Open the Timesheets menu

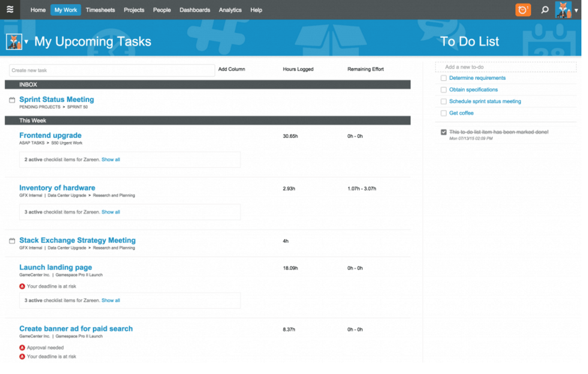100,10
